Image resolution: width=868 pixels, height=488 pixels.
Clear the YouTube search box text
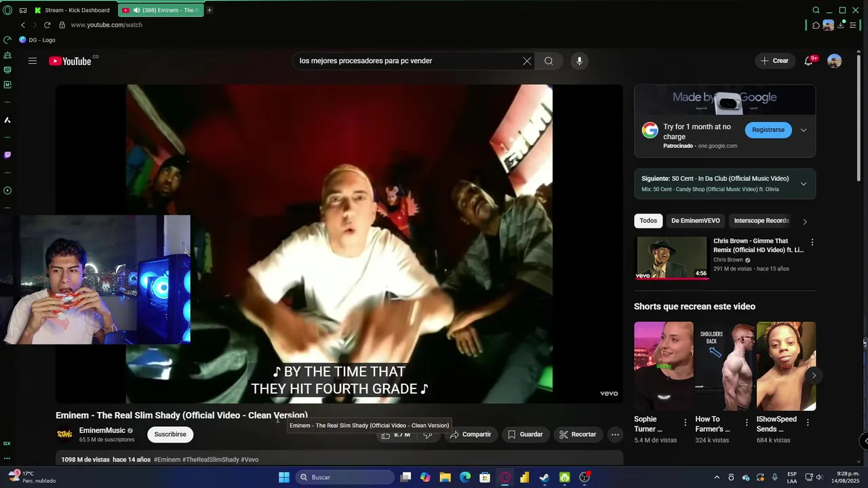point(527,61)
